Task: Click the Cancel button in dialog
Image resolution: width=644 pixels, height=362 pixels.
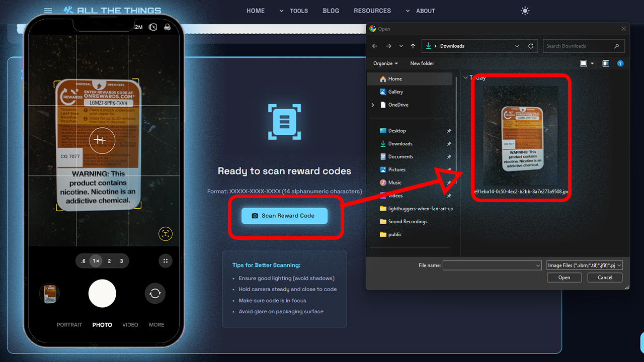Action: 604,278
